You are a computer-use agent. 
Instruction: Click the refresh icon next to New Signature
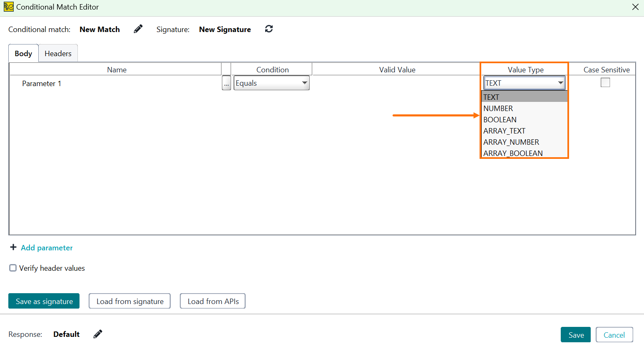pos(269,29)
